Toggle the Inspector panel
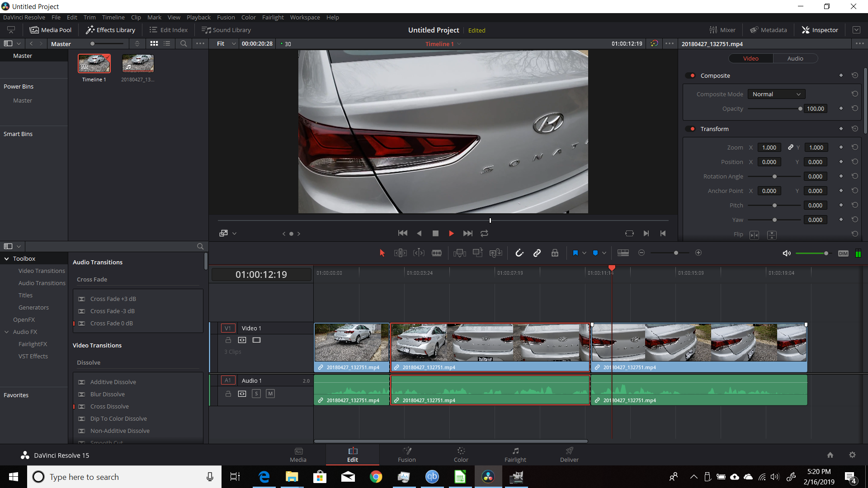Image resolution: width=868 pixels, height=488 pixels. click(x=820, y=30)
